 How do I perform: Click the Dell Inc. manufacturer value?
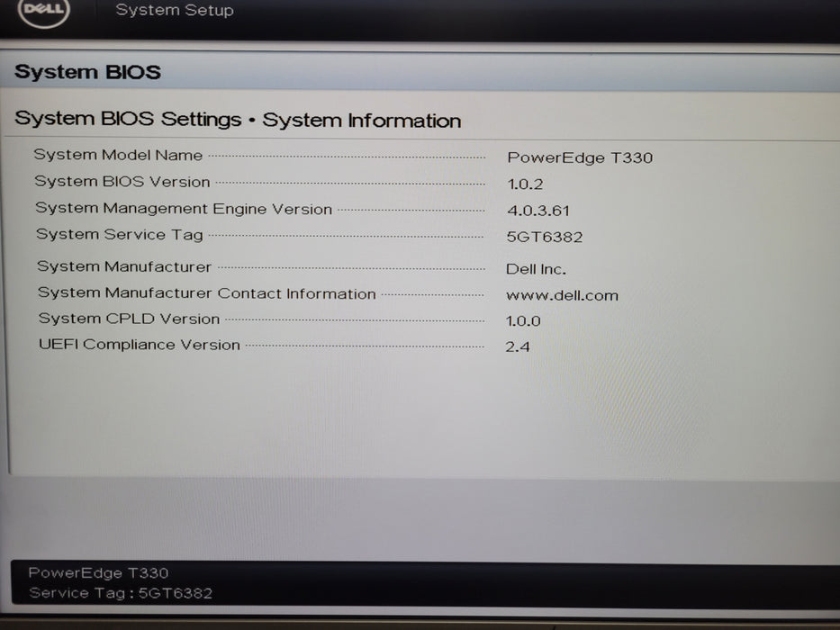pos(537,269)
